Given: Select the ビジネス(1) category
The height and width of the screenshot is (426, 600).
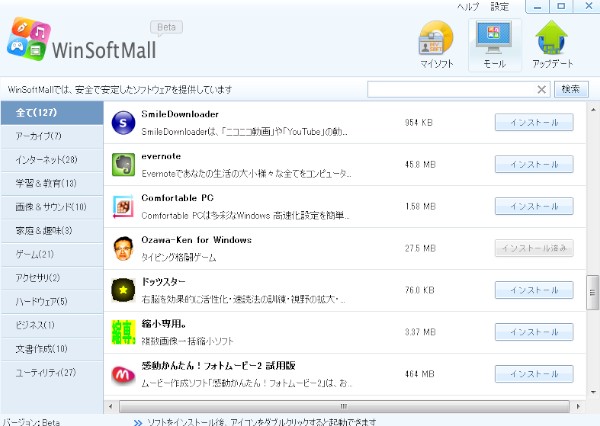Looking at the screenshot, I should point(52,325).
